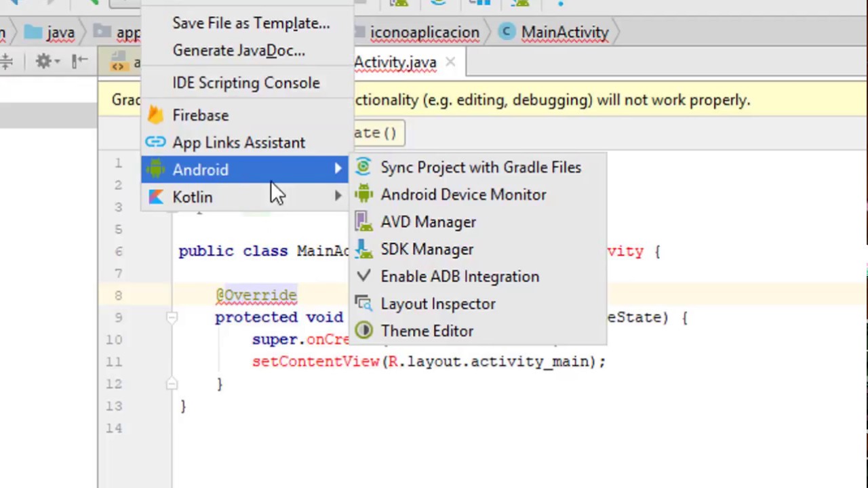The height and width of the screenshot is (488, 868).
Task: Choose IDE Scripting Console
Action: pos(245,83)
